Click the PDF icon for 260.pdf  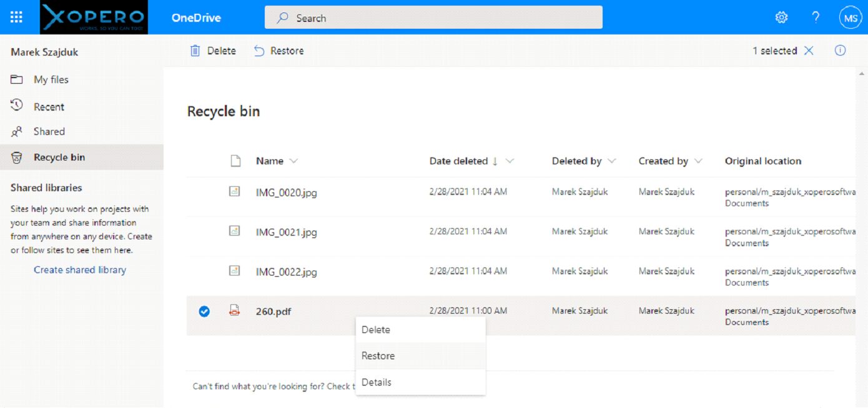[x=235, y=310]
